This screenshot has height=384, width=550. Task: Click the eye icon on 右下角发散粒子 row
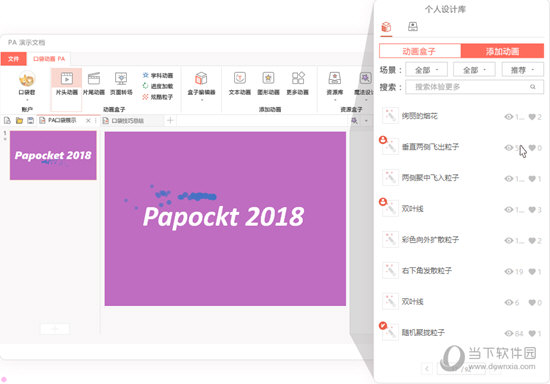[509, 271]
